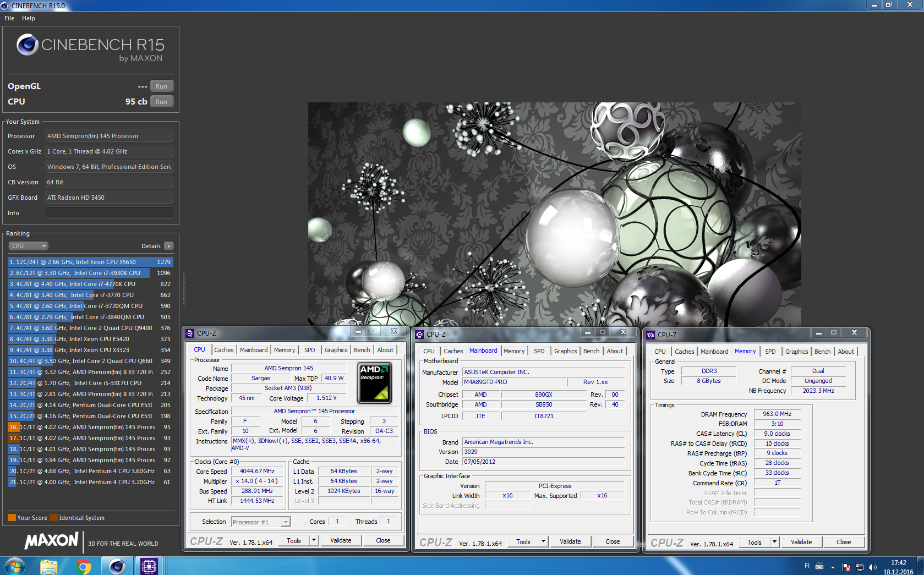The height and width of the screenshot is (575, 924).
Task: Click the volume speaker tray icon
Action: (x=872, y=567)
